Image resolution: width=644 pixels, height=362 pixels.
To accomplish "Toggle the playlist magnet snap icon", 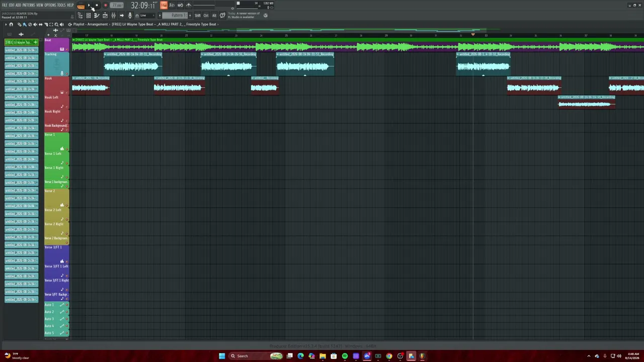I will (x=11, y=24).
